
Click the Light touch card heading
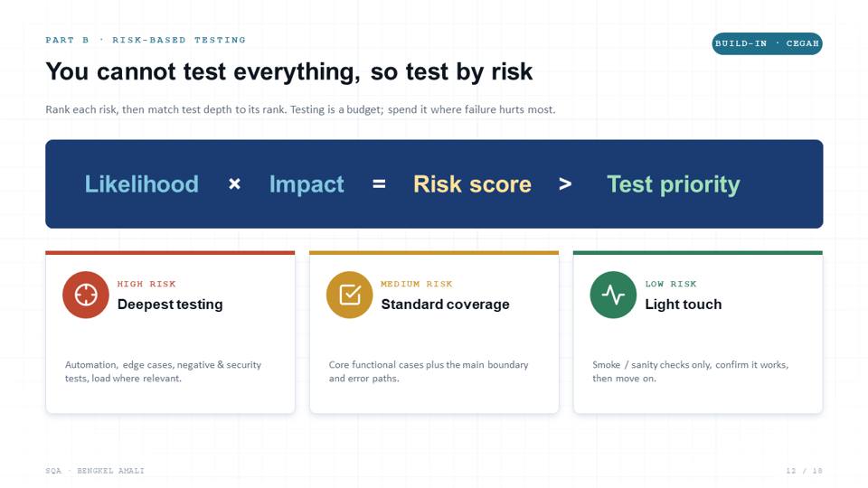pyautogui.click(x=684, y=305)
